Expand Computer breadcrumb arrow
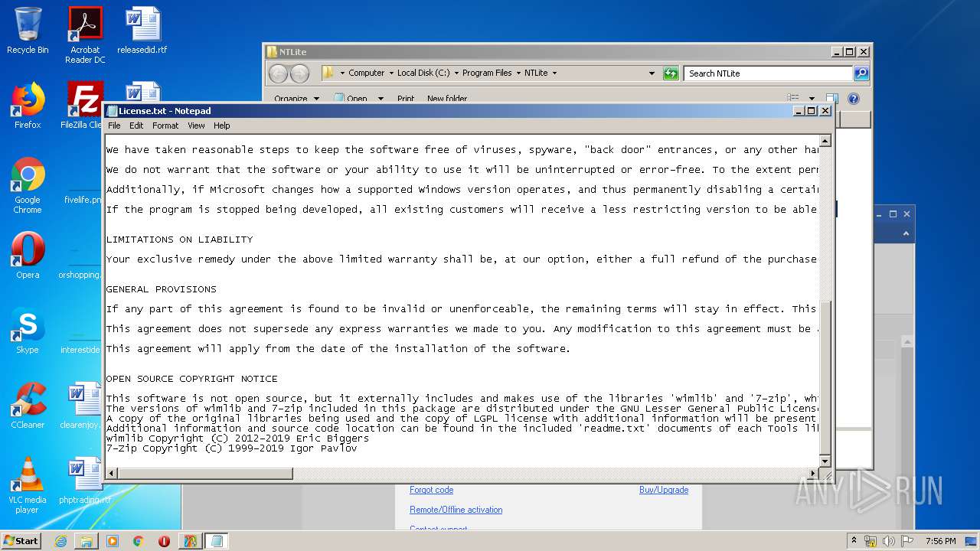 pos(391,73)
